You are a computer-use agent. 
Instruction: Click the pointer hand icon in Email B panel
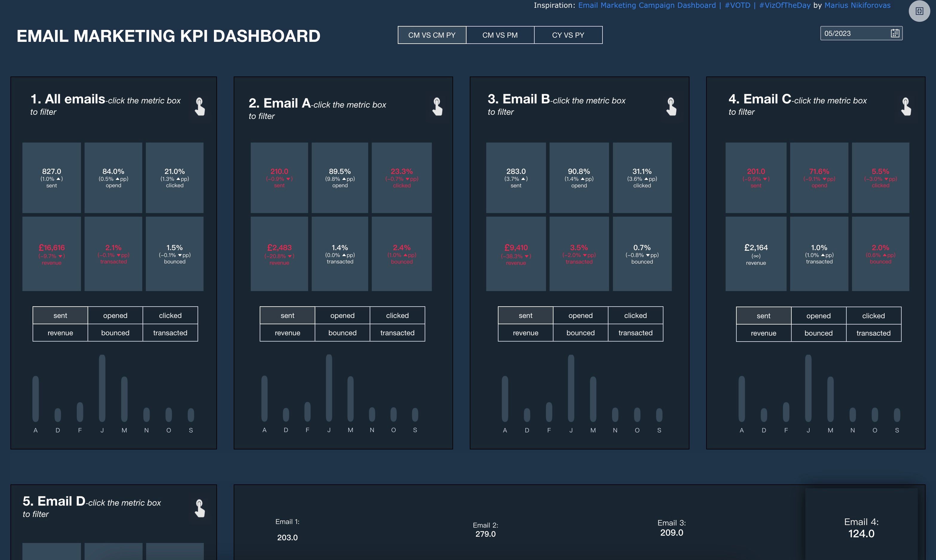(671, 106)
